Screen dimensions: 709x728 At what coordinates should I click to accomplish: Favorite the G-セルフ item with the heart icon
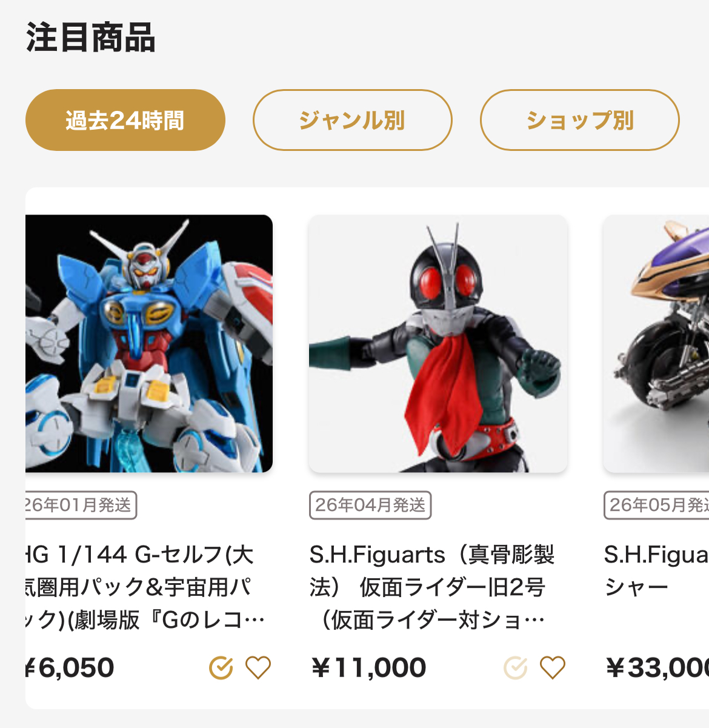pyautogui.click(x=258, y=668)
